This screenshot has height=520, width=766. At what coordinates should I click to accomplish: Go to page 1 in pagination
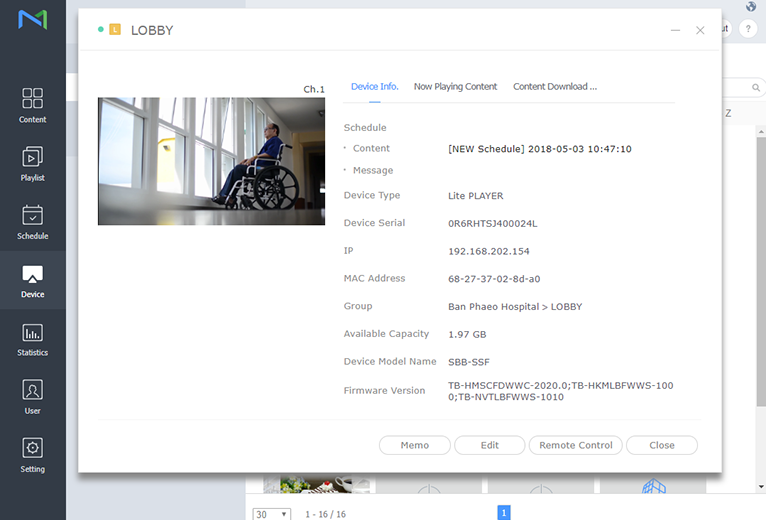tap(504, 512)
